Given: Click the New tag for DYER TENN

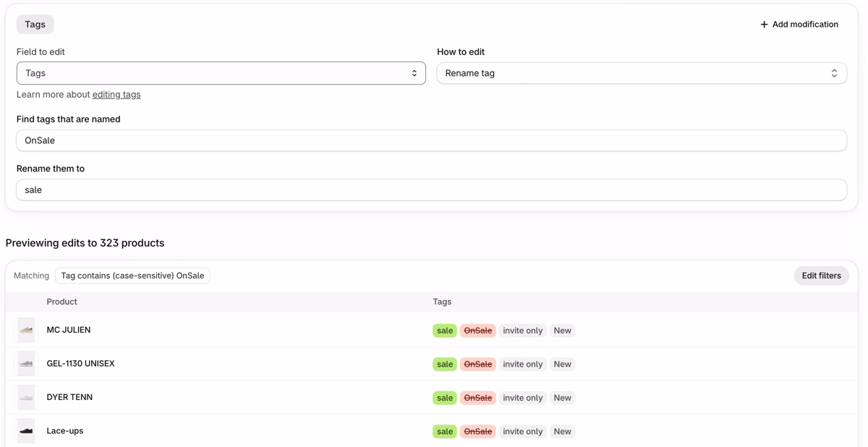Looking at the screenshot, I should pyautogui.click(x=563, y=398).
